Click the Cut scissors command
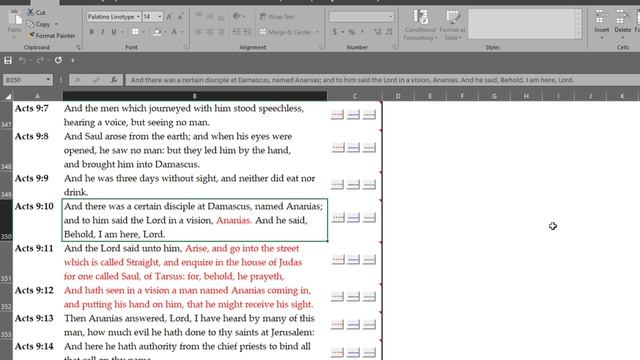This screenshot has height=360, width=640. pos(36,12)
